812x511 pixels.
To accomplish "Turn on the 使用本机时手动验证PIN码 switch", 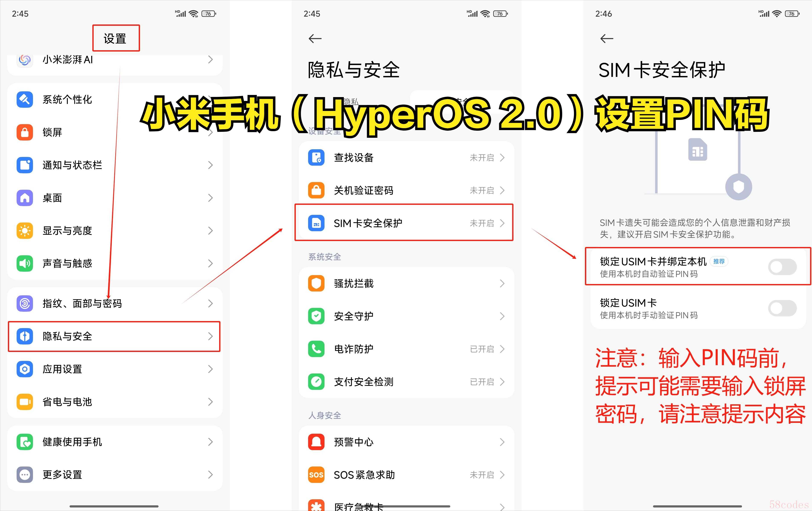I will coord(782,308).
